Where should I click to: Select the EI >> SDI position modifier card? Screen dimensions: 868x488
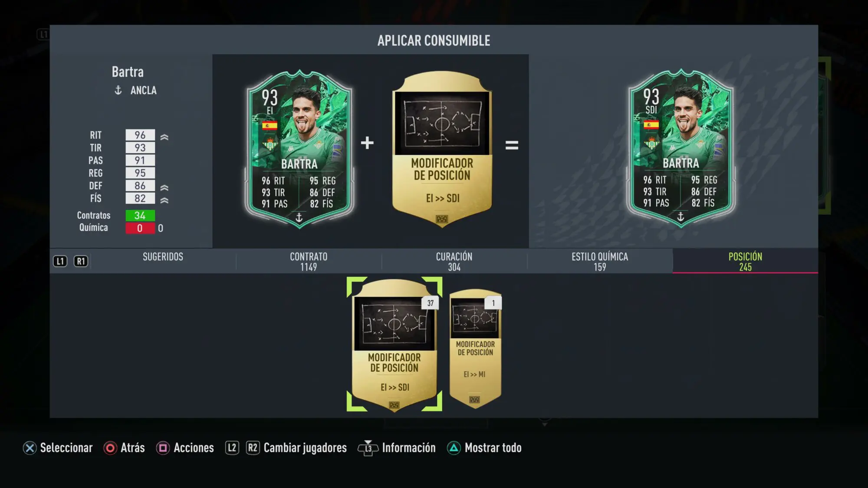394,344
